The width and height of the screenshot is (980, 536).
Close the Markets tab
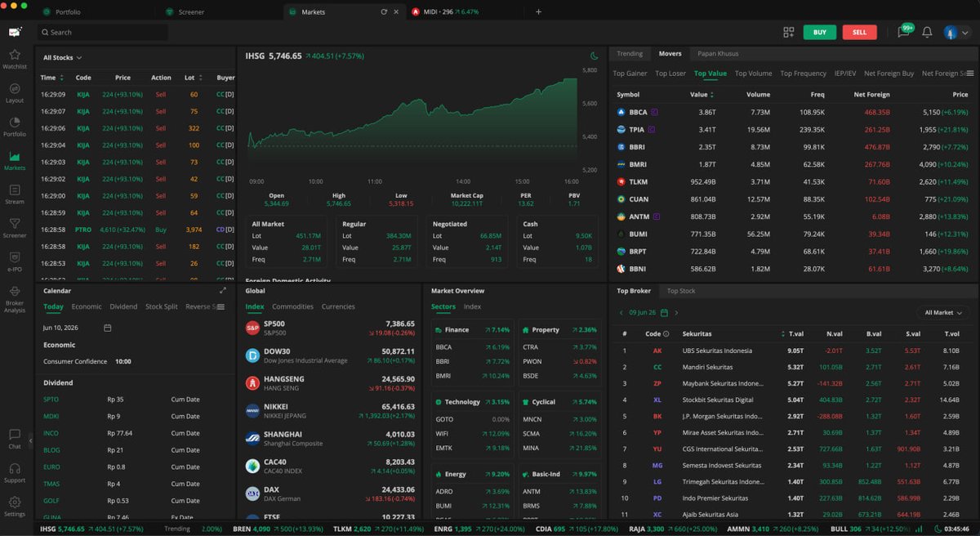[397, 12]
